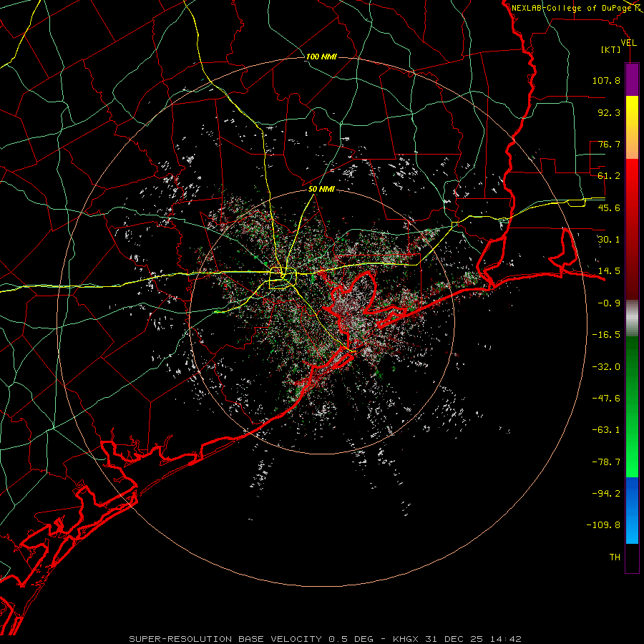This screenshot has width=644, height=644.
Task: Pick the purple segment of velocity color bar
Action: point(632,80)
